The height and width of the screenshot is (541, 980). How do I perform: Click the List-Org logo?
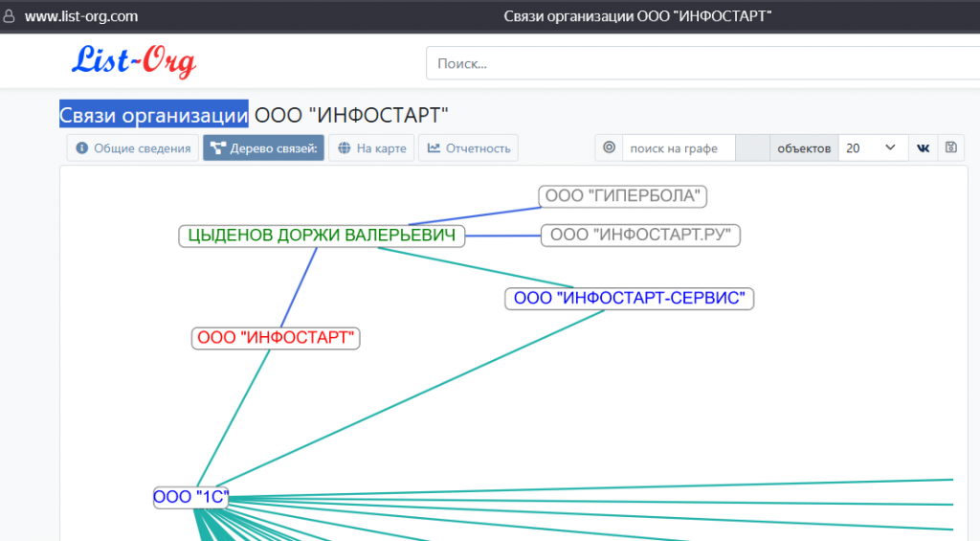point(134,61)
